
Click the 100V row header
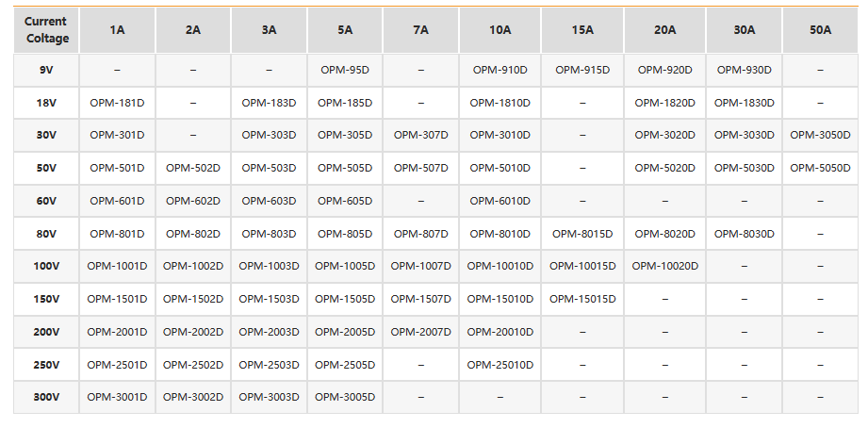point(46,267)
